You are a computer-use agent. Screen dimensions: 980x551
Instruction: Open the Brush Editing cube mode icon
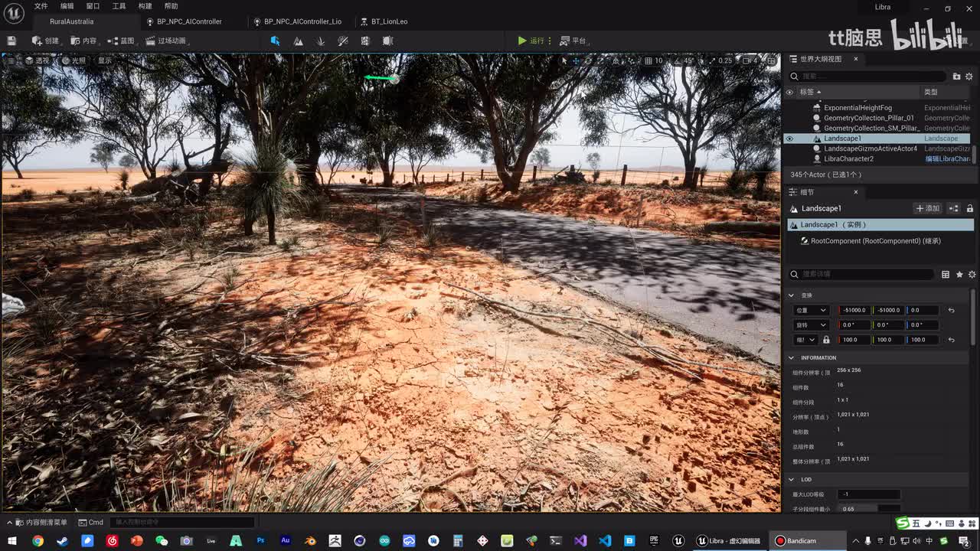(387, 41)
